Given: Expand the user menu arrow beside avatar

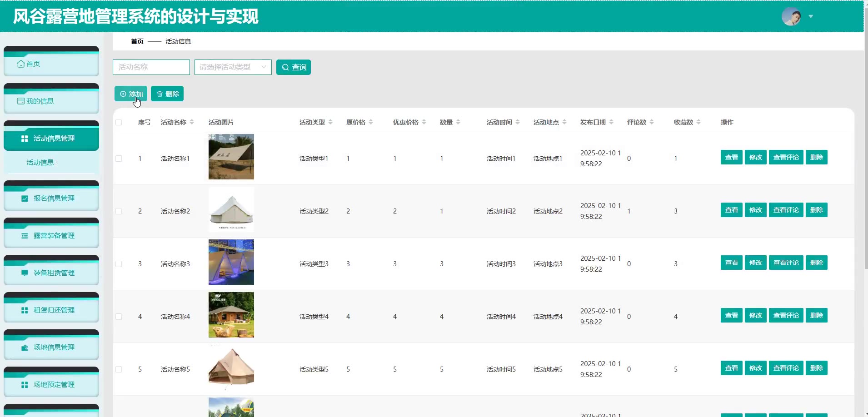Looking at the screenshot, I should (811, 17).
